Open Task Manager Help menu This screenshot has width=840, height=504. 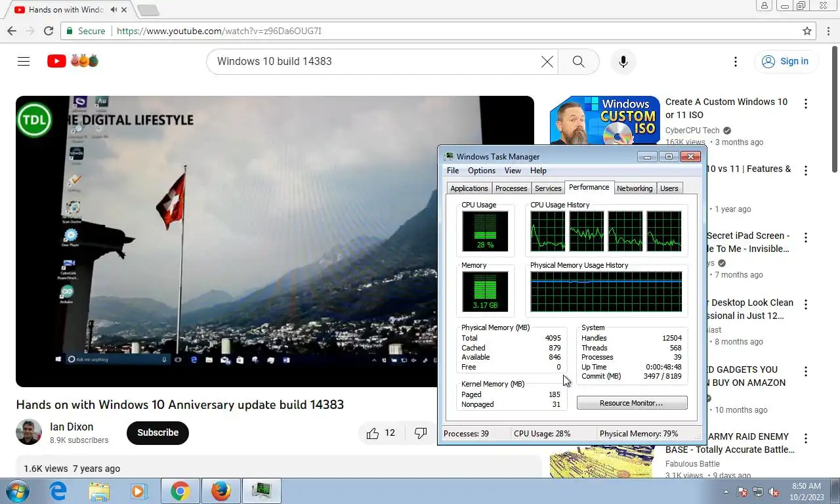538,171
